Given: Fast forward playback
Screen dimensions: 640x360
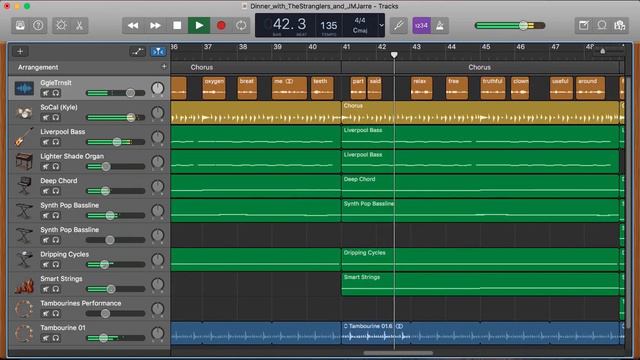Looking at the screenshot, I should point(155,25).
